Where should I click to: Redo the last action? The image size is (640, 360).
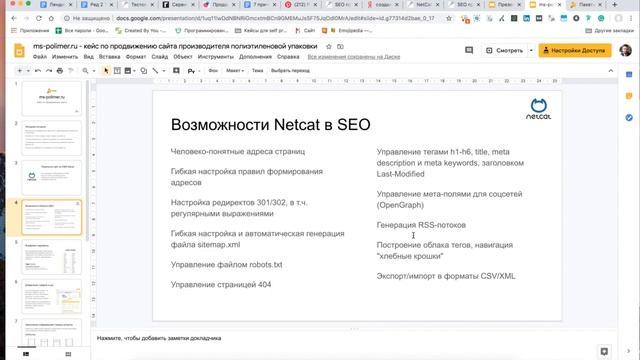tap(49, 71)
